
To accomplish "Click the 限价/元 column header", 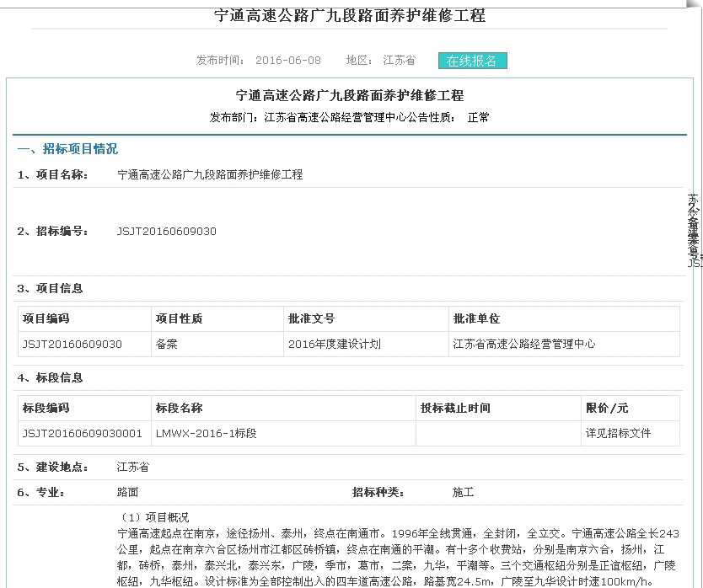I will click(x=631, y=408).
